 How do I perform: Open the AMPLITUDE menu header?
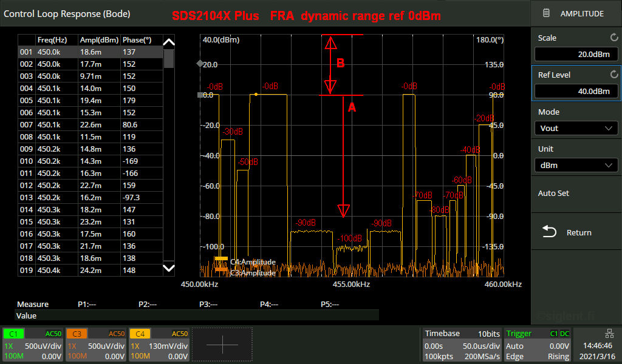click(x=576, y=13)
